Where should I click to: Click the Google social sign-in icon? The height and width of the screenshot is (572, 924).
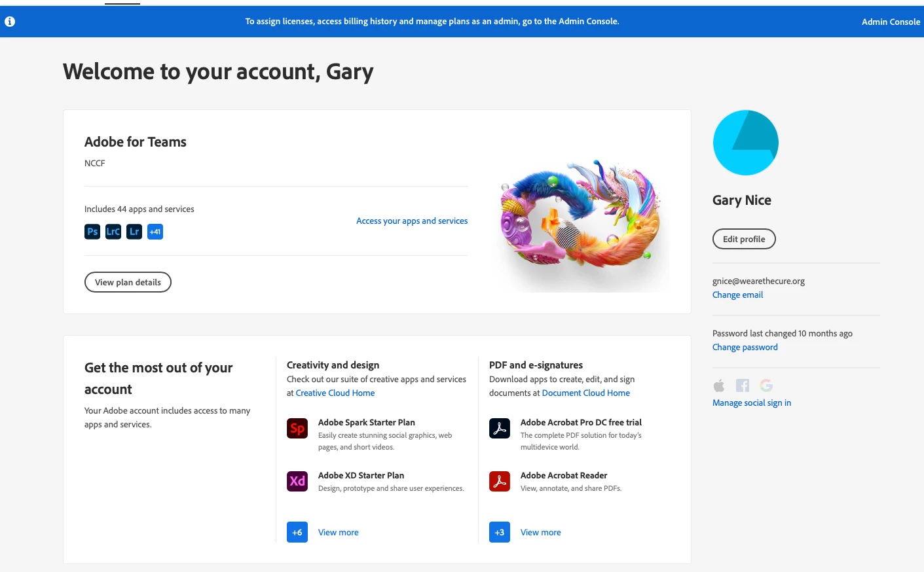tap(766, 385)
